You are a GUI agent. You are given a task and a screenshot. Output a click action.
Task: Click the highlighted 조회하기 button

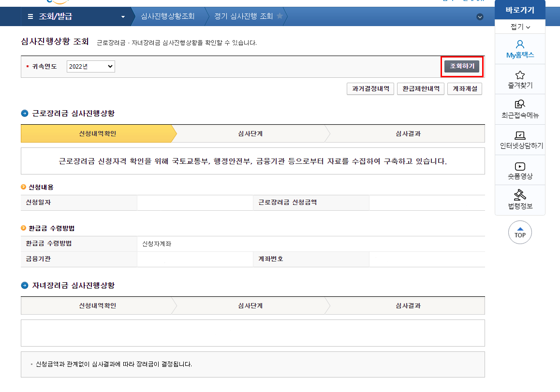coord(462,66)
